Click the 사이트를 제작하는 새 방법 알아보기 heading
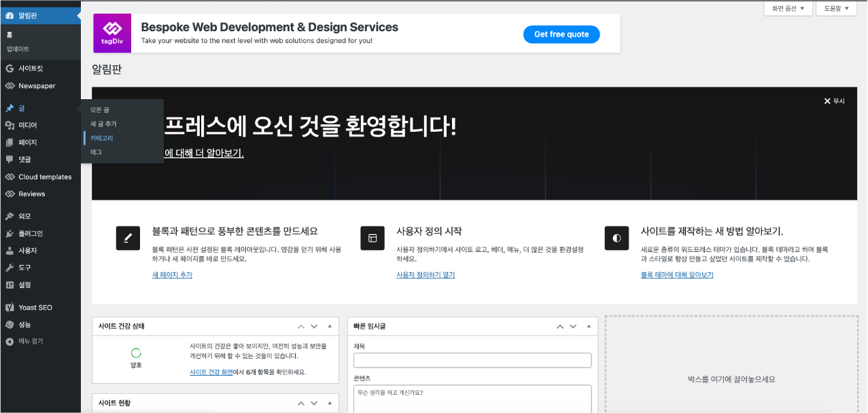 tap(712, 232)
